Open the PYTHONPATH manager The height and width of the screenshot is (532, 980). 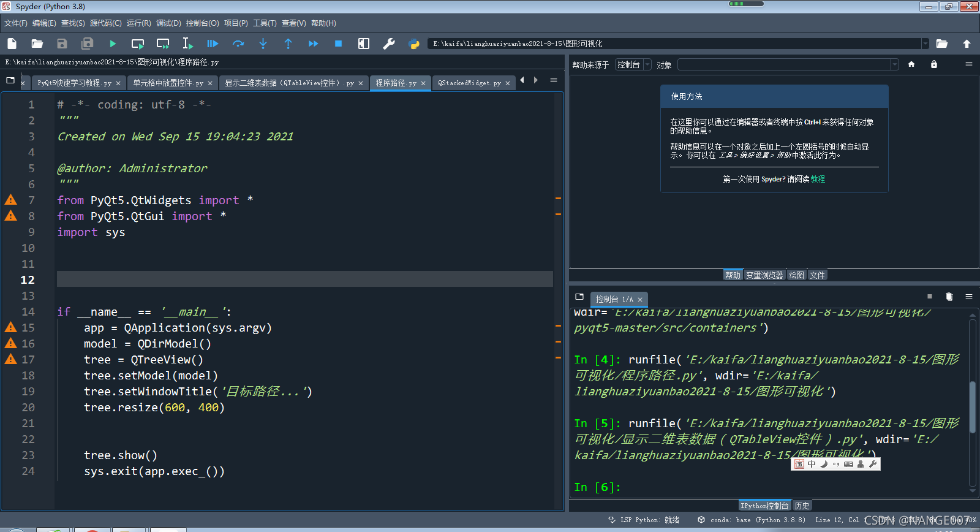tap(414, 44)
